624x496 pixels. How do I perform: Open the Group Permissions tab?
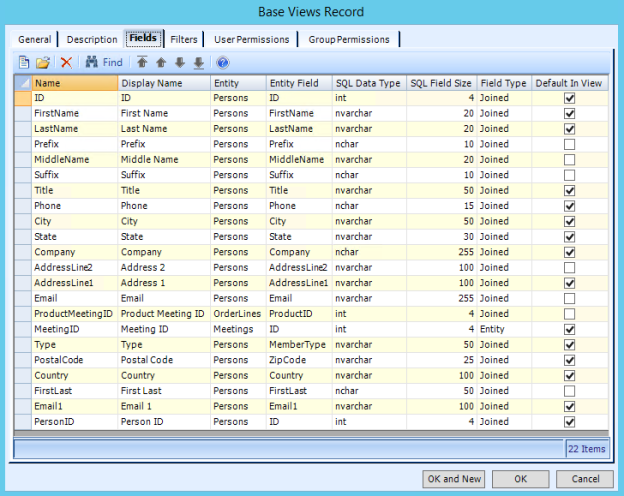(349, 39)
